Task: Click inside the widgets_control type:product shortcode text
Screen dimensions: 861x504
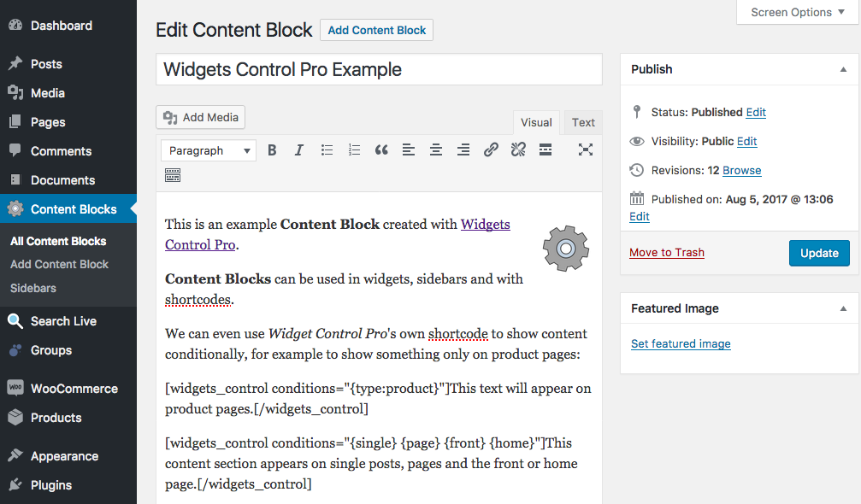Action: click(x=378, y=399)
